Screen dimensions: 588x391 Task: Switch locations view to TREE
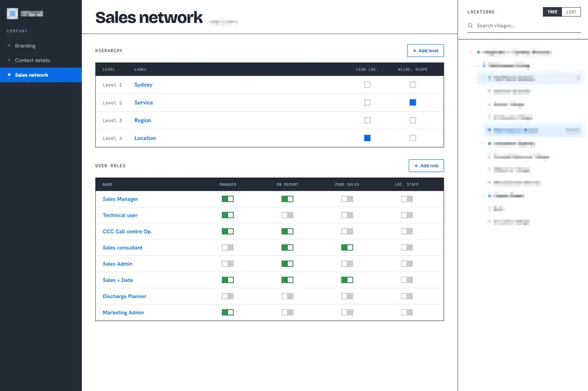click(x=552, y=12)
